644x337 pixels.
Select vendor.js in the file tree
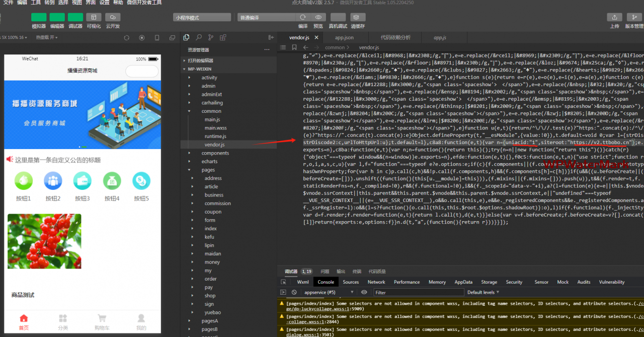tap(214, 145)
